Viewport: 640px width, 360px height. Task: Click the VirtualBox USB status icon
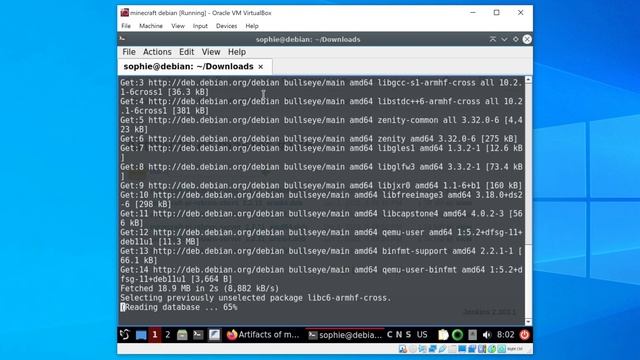click(442, 349)
